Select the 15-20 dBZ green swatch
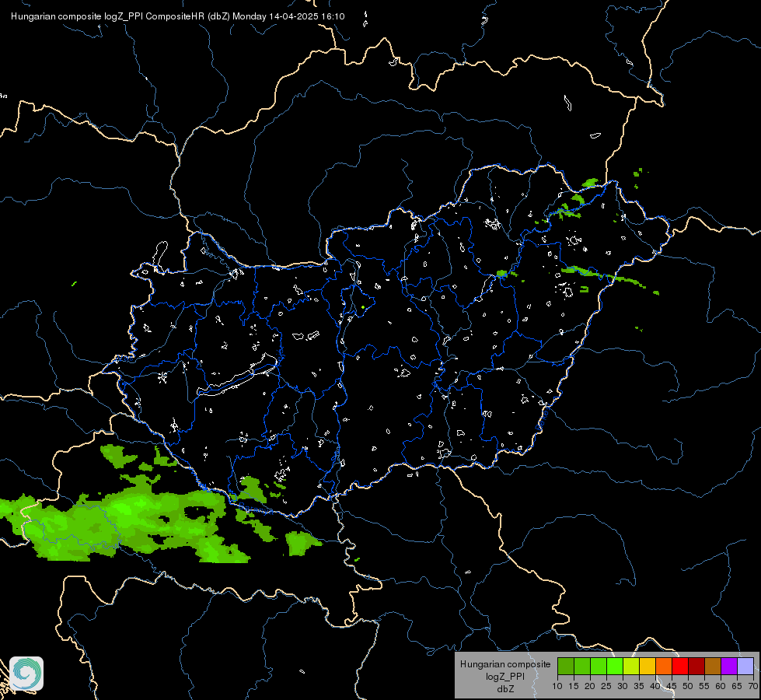The image size is (761, 700). point(582,666)
